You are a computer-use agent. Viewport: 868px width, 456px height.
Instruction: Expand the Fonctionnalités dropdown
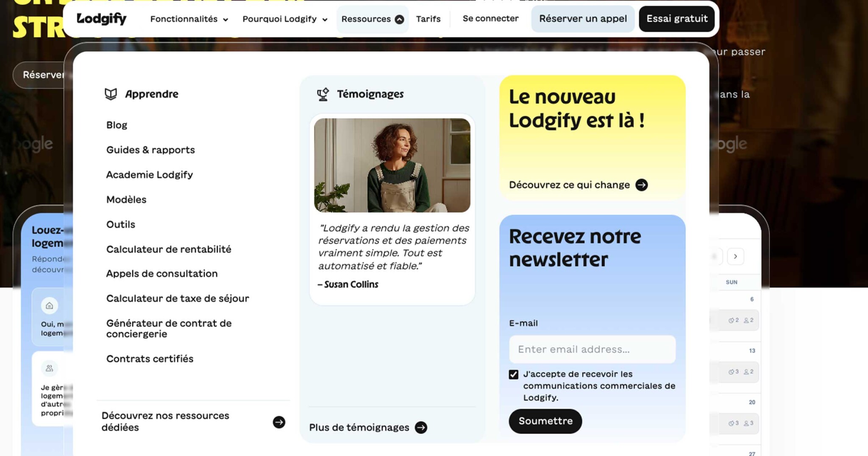[189, 19]
